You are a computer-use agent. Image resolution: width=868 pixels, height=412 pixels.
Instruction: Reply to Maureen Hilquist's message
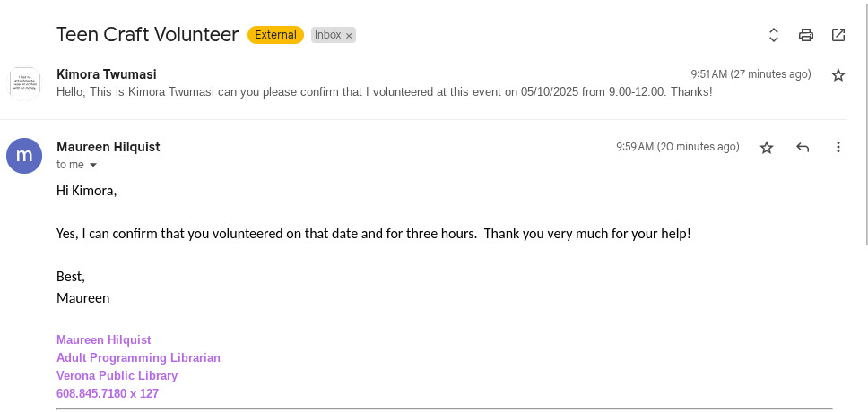click(x=803, y=147)
